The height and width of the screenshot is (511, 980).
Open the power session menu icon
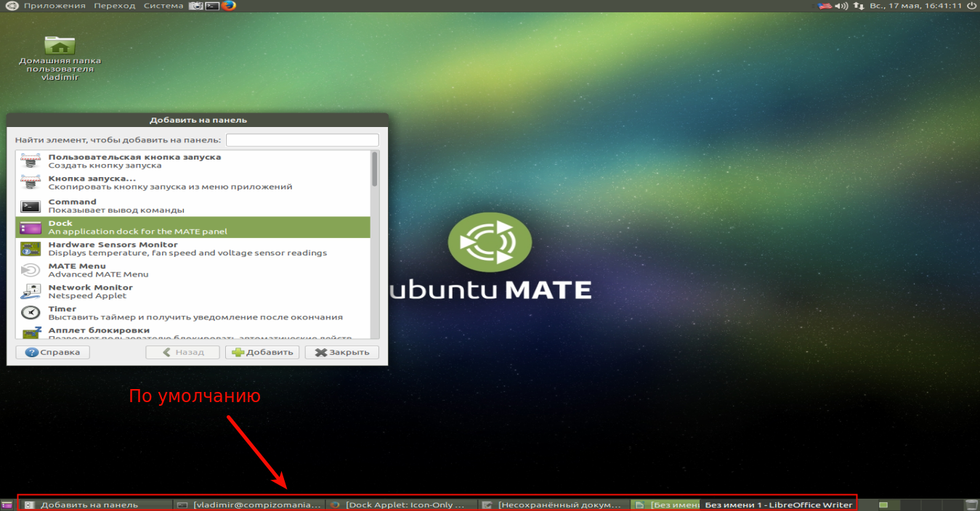coord(971,6)
